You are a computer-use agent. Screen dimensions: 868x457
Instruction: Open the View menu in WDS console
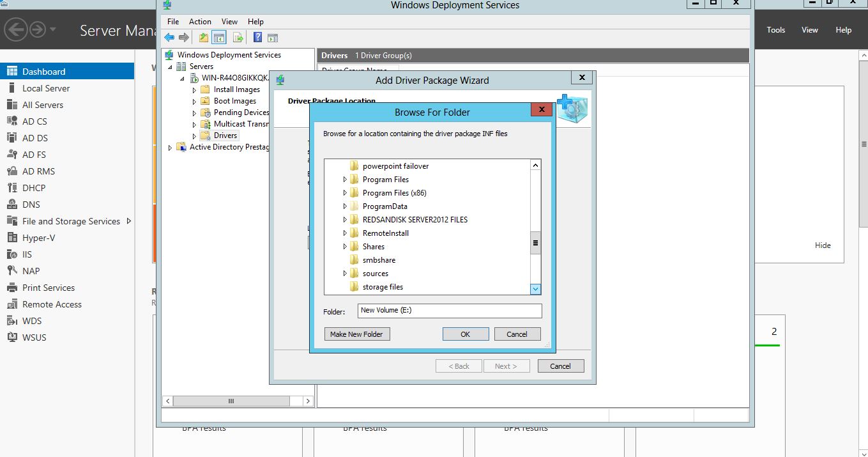pos(229,22)
